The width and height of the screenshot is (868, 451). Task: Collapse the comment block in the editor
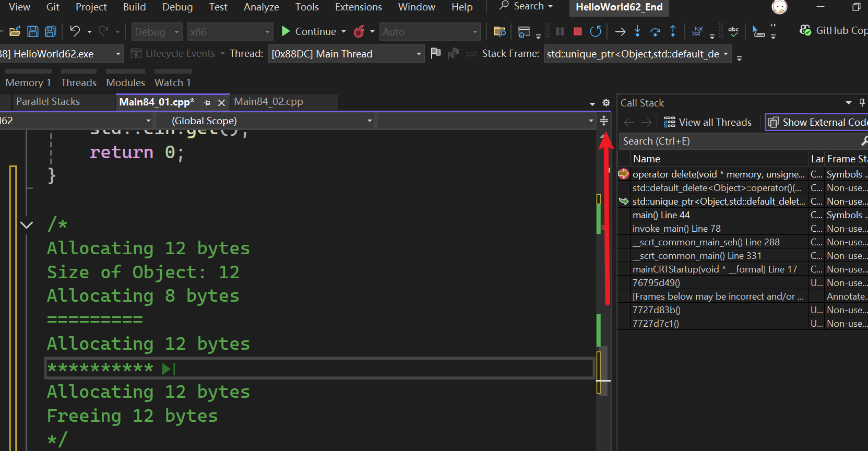[x=27, y=225]
